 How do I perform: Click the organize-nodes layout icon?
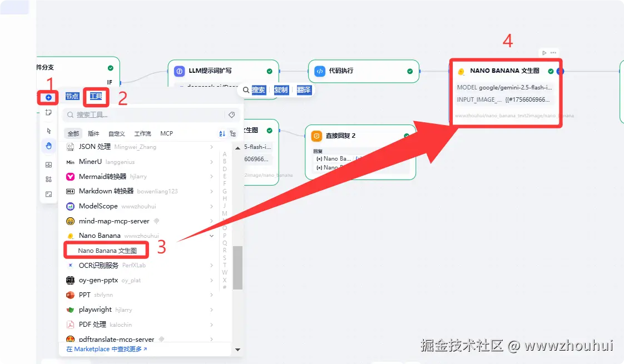48,179
